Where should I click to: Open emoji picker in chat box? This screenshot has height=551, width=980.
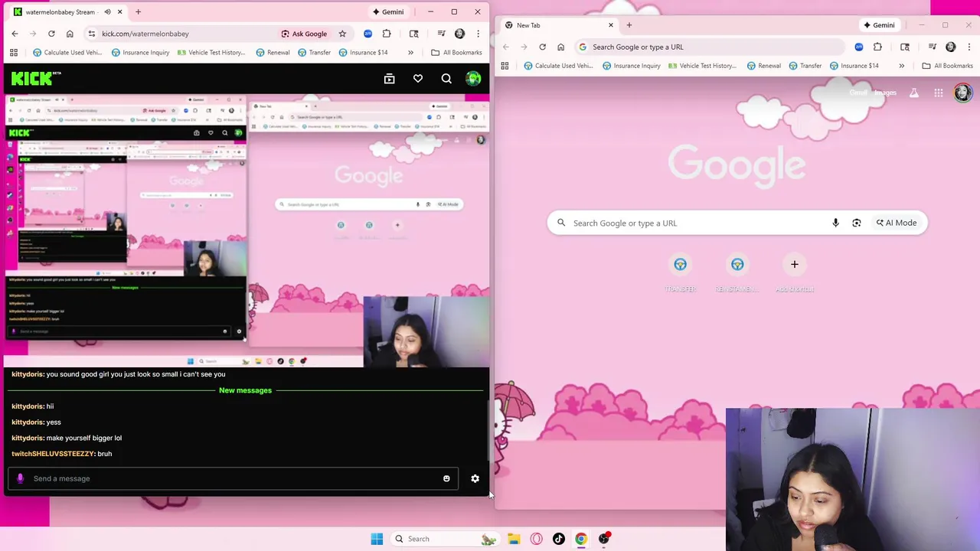point(446,478)
